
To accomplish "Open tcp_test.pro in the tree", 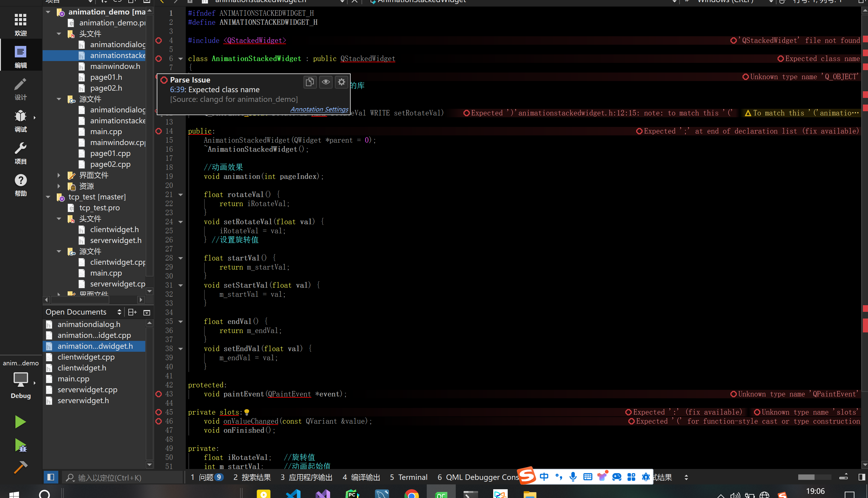I will coord(99,208).
